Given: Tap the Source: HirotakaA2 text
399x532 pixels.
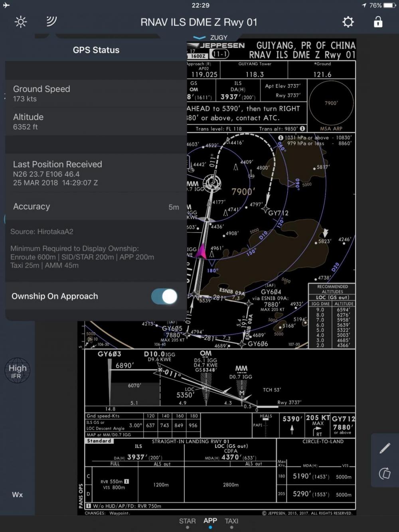Looking at the screenshot, I should pos(42,232).
